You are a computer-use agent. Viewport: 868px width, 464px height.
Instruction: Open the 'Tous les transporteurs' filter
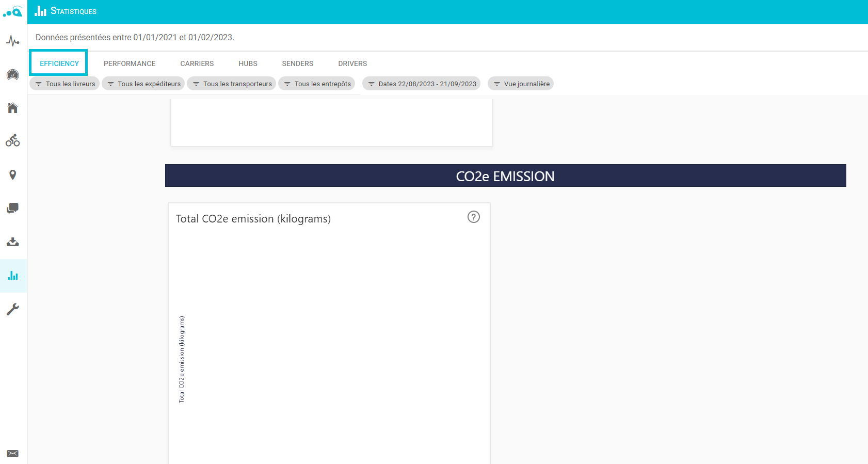(231, 84)
